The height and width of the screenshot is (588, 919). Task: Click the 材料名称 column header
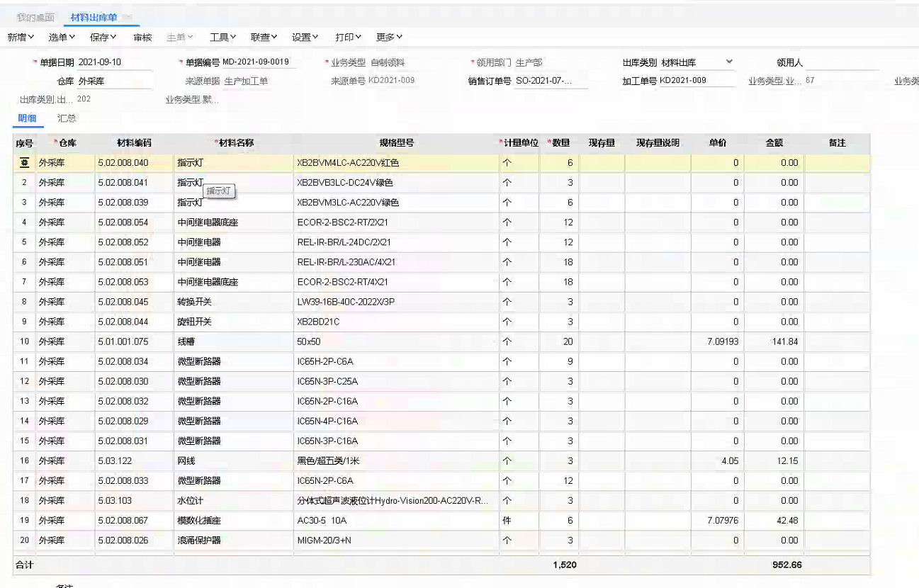(x=234, y=143)
